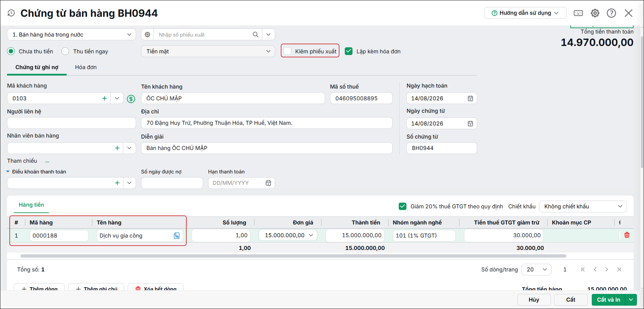Click the Hủy button

coord(534,300)
